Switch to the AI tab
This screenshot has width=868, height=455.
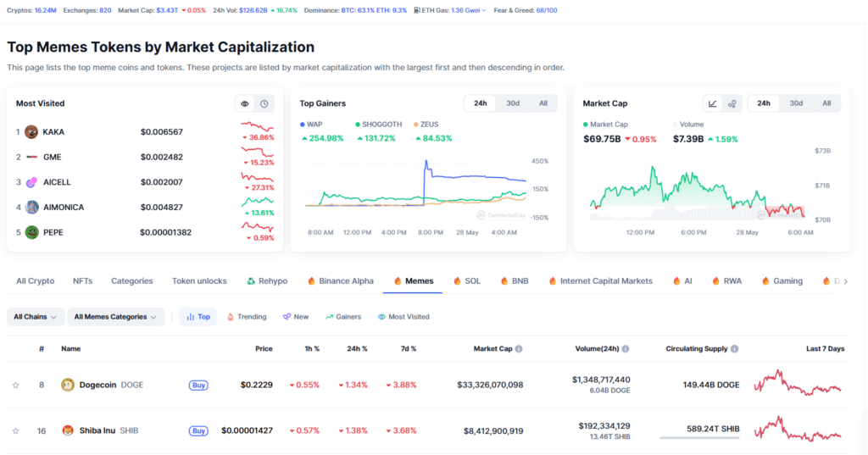tap(682, 281)
